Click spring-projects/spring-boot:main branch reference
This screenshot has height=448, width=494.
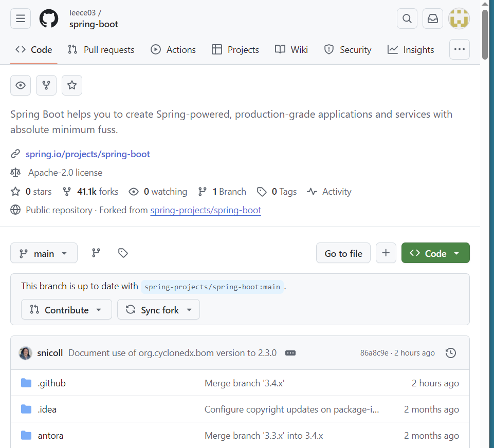coord(212,287)
